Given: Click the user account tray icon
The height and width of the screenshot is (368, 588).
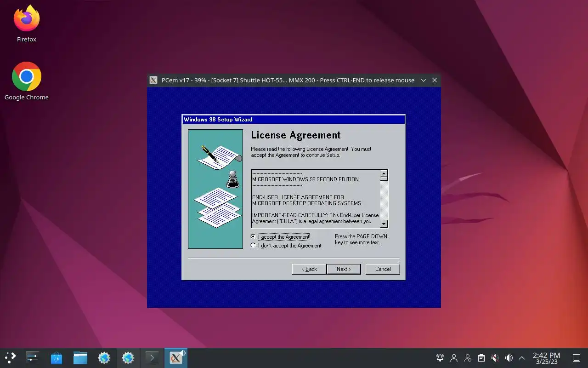Looking at the screenshot, I should click(454, 358).
